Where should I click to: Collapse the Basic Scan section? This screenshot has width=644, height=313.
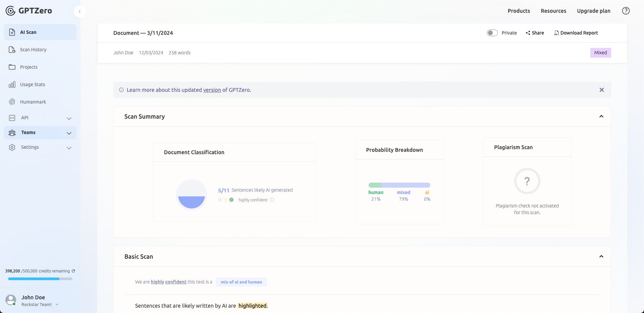(601, 256)
